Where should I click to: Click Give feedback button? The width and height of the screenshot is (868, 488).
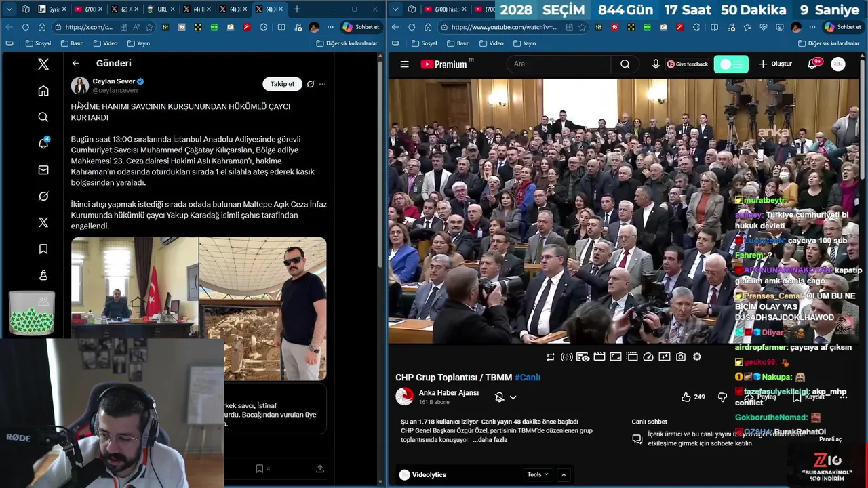(687, 64)
